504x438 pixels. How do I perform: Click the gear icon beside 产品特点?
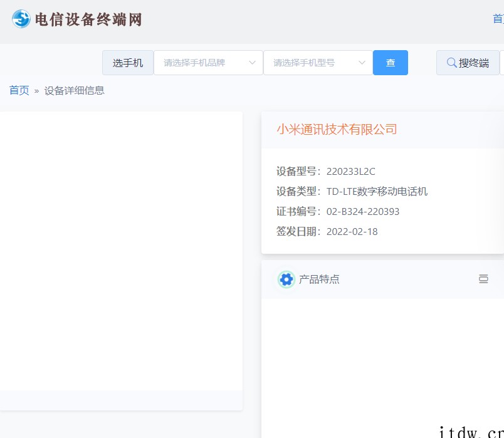click(x=286, y=279)
